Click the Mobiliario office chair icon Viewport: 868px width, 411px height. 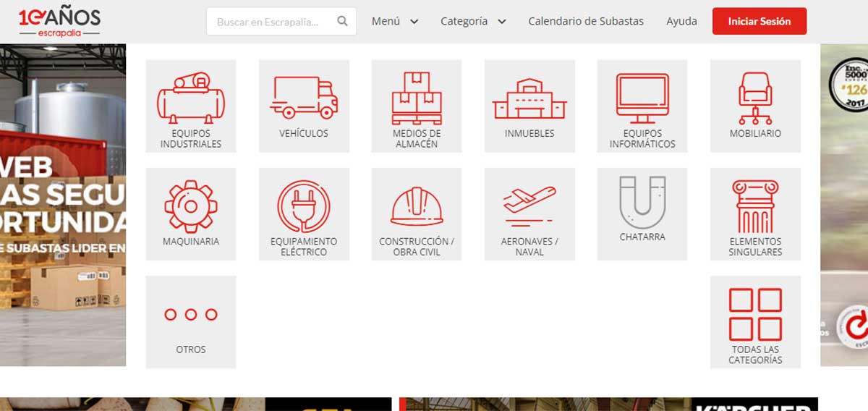pyautogui.click(x=755, y=98)
